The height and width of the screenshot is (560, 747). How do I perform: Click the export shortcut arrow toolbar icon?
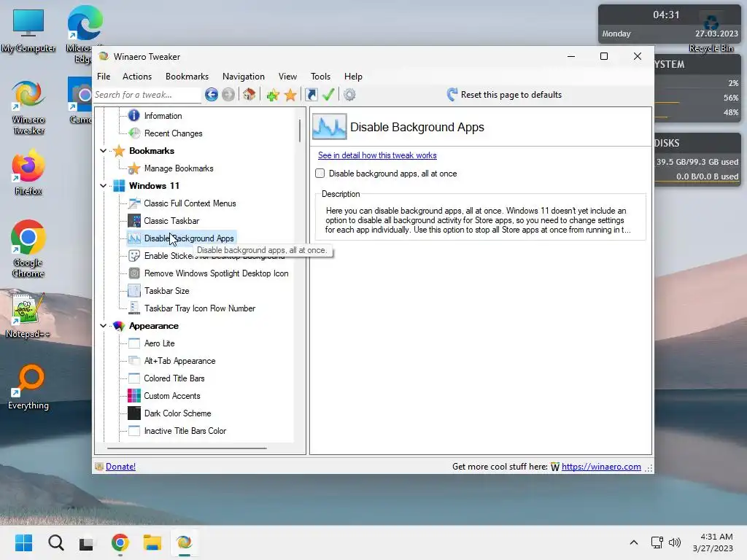[311, 95]
